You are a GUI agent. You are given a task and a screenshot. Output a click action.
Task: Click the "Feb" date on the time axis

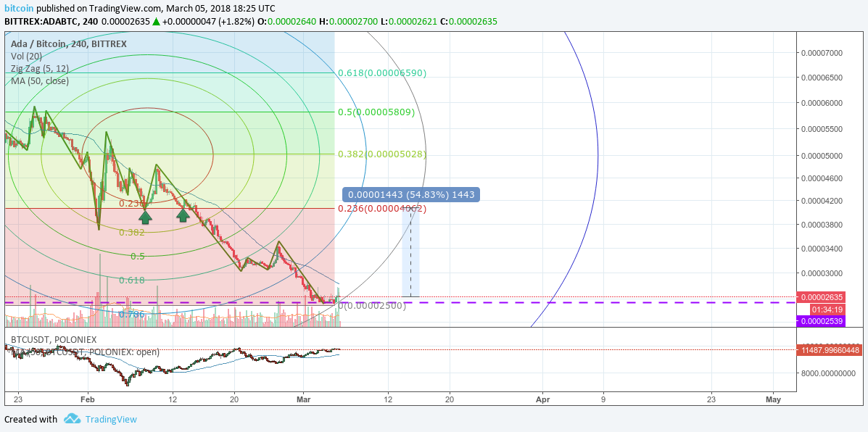click(x=87, y=399)
